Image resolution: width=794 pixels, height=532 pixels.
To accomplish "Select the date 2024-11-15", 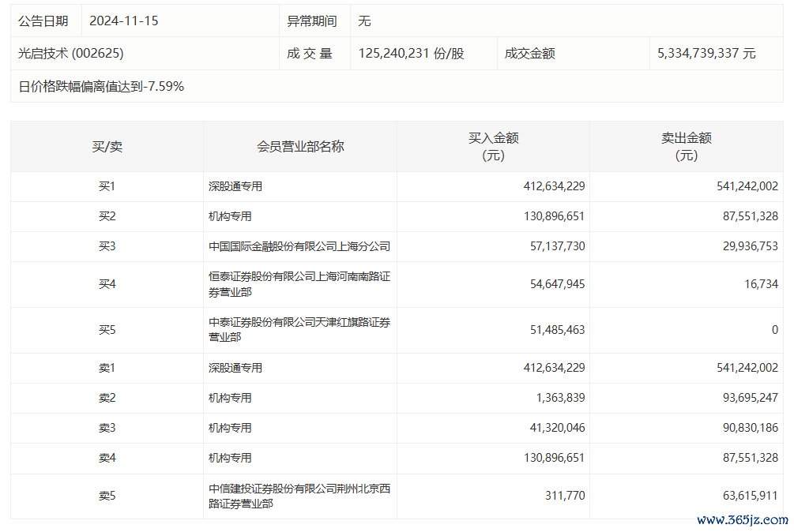I will coord(123,21).
